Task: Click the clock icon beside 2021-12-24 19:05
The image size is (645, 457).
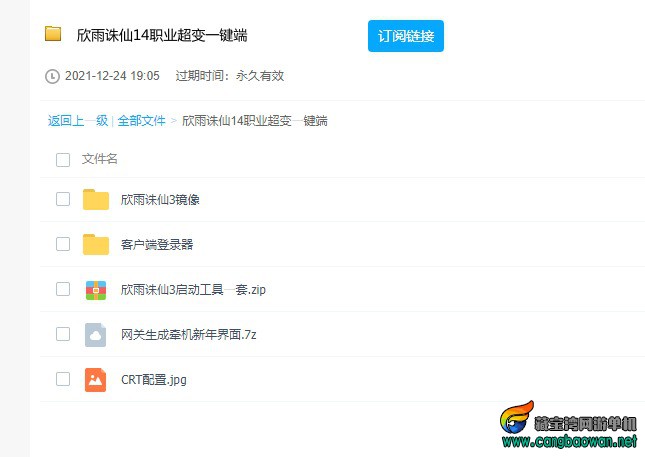Action: [x=52, y=76]
